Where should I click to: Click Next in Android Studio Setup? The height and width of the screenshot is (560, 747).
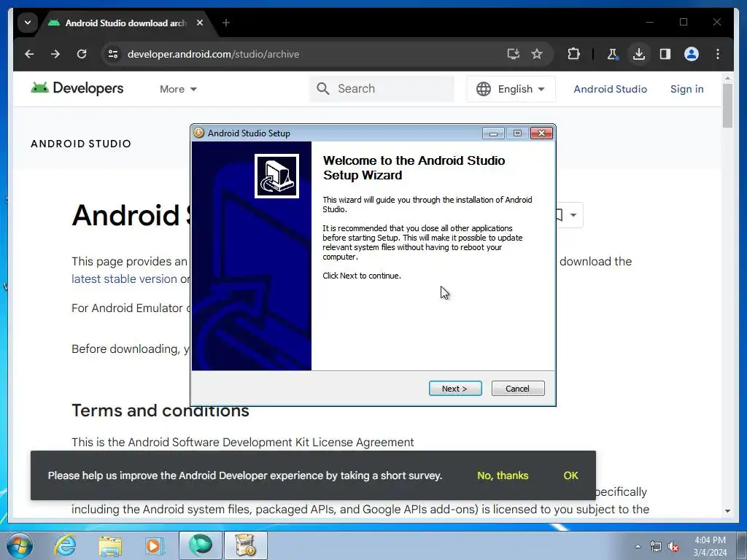pos(455,389)
